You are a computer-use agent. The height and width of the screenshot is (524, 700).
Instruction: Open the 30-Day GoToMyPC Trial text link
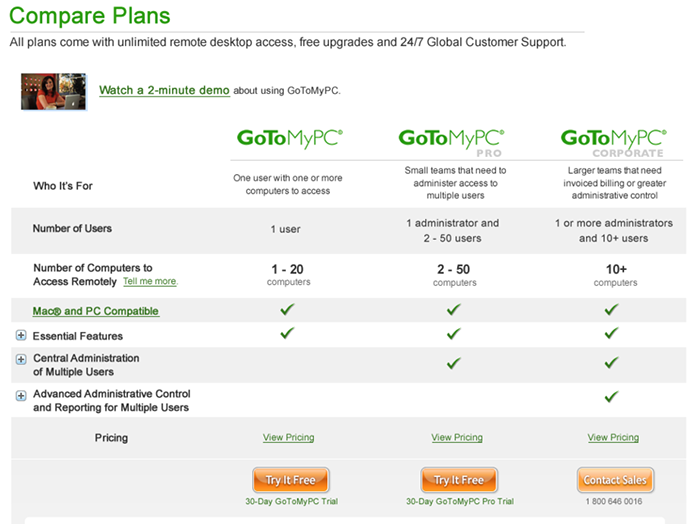coord(292,501)
